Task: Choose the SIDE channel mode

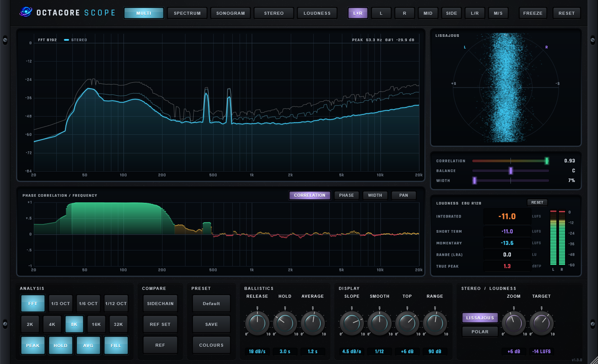Action: point(452,13)
